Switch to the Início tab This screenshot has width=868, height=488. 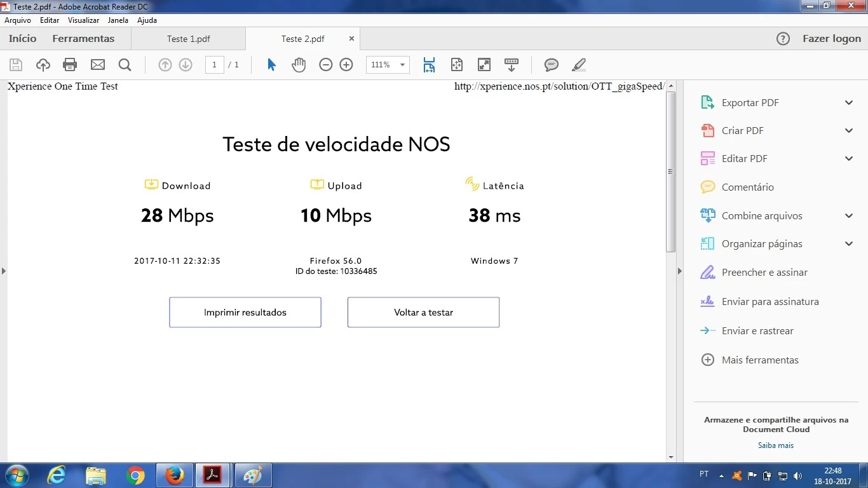(23, 39)
